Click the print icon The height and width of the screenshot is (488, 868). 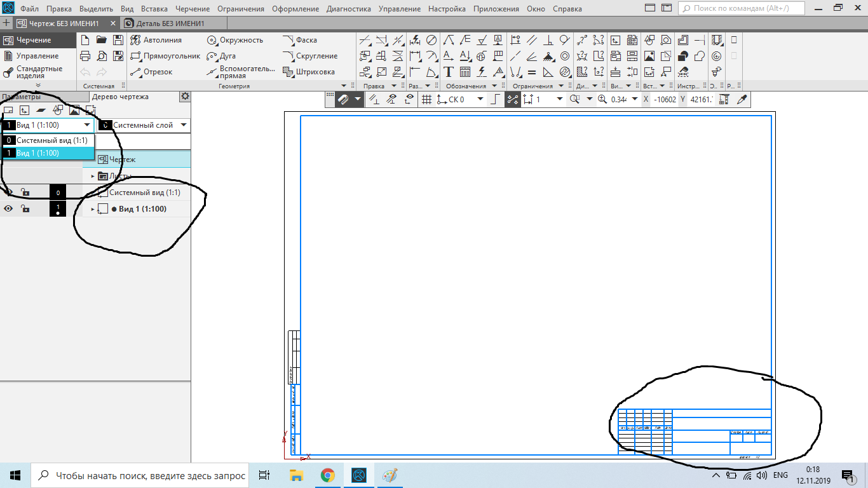pos(85,56)
